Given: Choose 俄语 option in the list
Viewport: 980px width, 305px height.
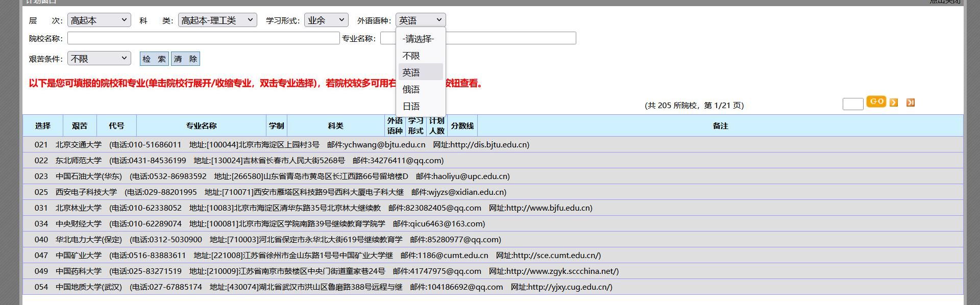Looking at the screenshot, I should pyautogui.click(x=421, y=89).
